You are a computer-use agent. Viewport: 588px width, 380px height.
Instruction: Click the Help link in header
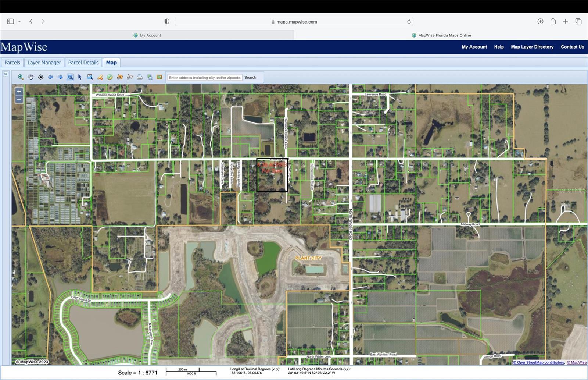[x=499, y=47]
